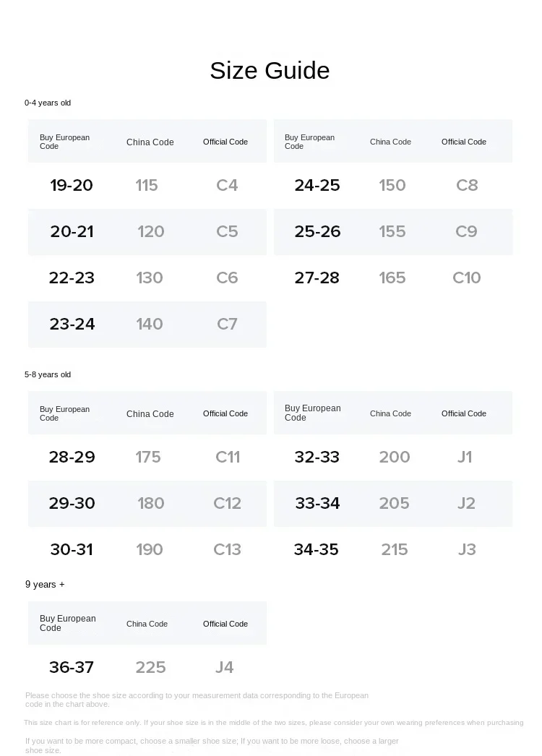Viewport: 542px width, 756px height.
Task: Choose the 23-24 European size row
Action: [x=72, y=324]
